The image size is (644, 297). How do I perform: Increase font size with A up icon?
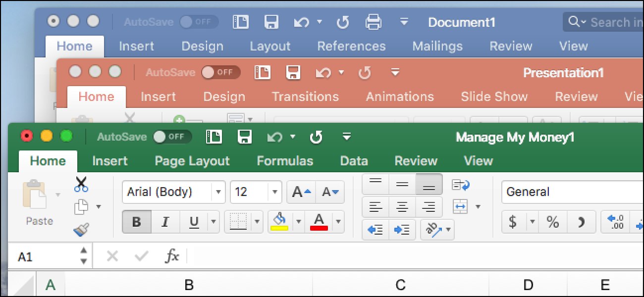click(301, 192)
